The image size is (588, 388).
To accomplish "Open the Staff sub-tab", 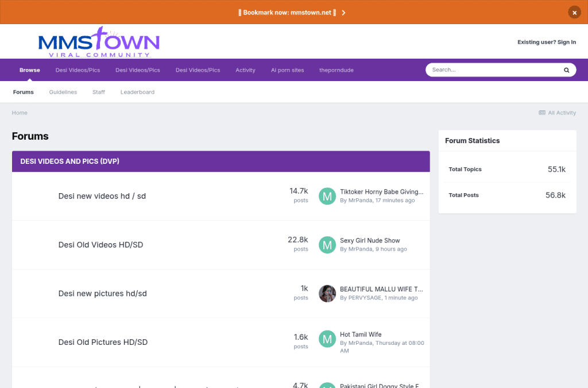I will tap(99, 92).
